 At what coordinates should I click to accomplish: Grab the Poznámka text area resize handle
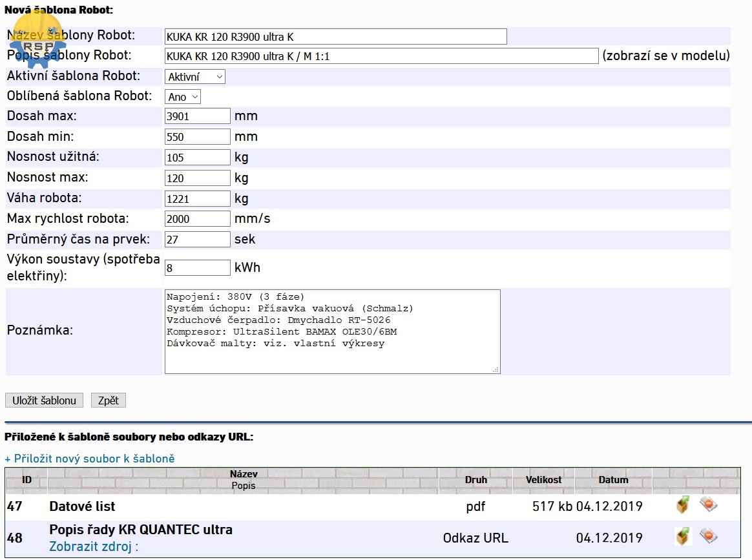pos(496,369)
